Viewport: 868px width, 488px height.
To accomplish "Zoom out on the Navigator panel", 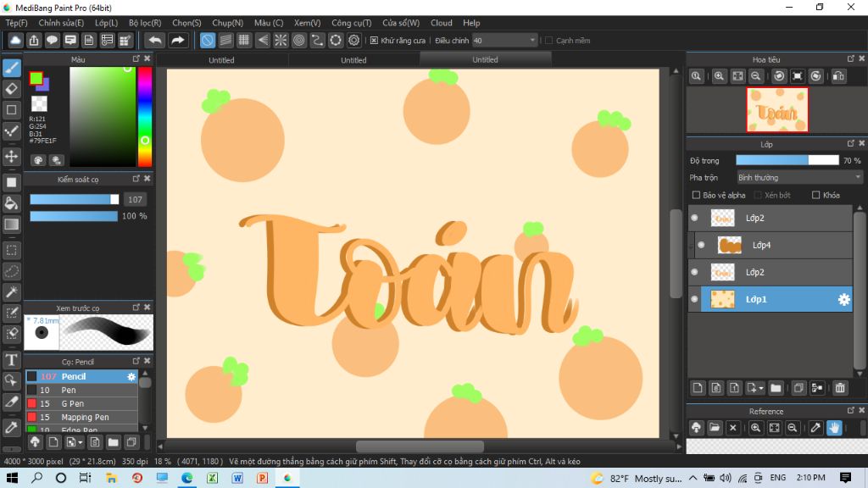I will pyautogui.click(x=755, y=76).
